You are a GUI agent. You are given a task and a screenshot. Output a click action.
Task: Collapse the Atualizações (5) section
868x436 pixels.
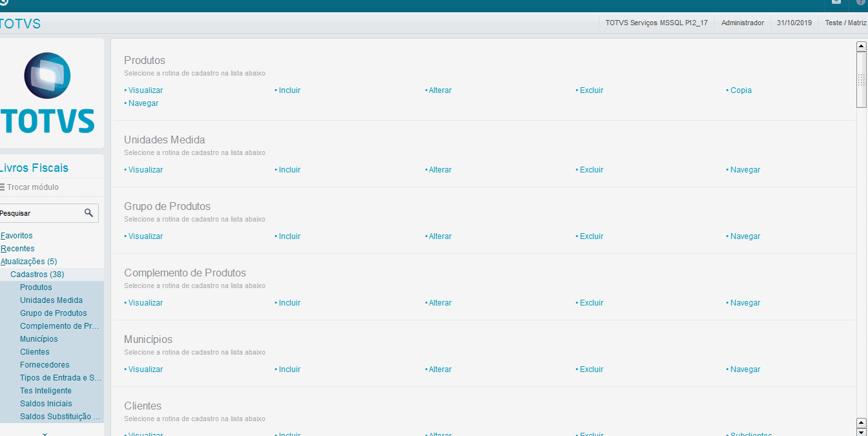(x=28, y=262)
